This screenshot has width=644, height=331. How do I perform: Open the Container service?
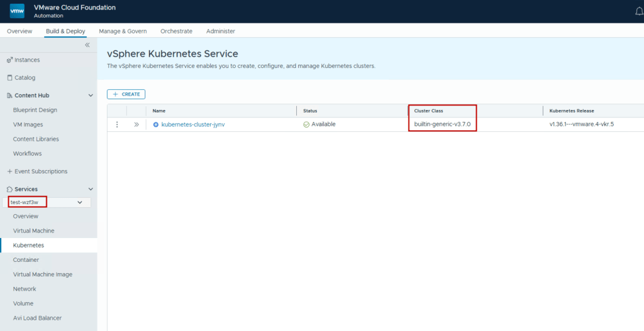tap(26, 260)
